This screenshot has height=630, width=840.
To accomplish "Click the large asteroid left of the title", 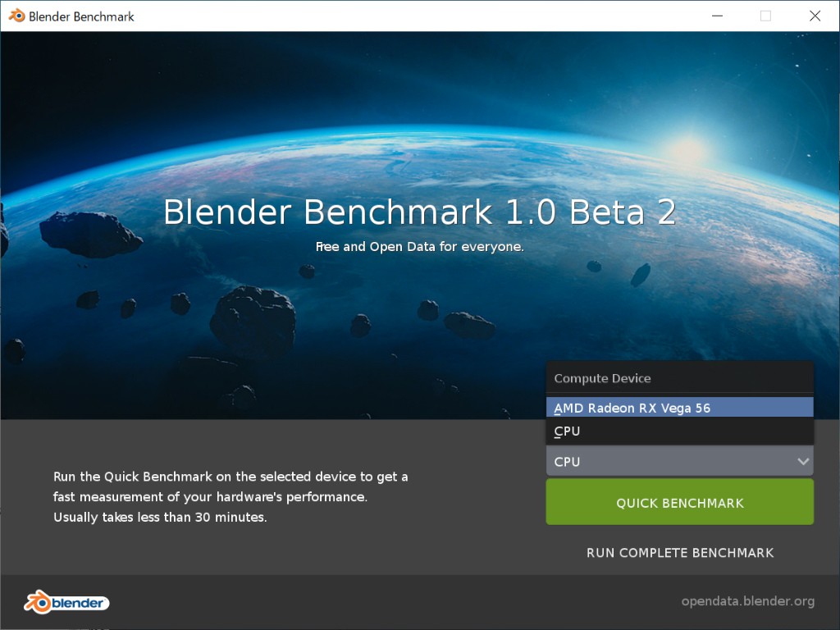I will 89,232.
